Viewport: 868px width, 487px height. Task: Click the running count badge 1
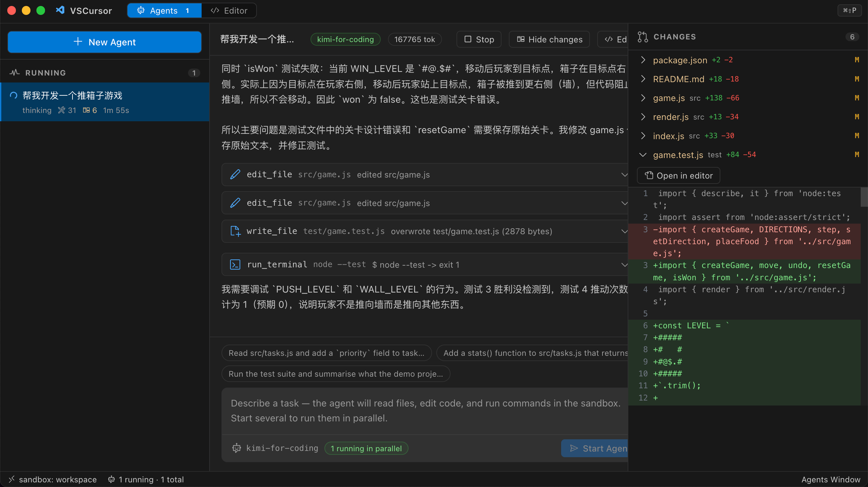(x=194, y=73)
